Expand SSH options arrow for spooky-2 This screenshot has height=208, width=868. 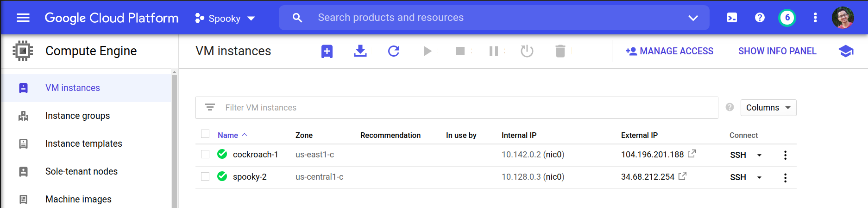click(x=760, y=177)
